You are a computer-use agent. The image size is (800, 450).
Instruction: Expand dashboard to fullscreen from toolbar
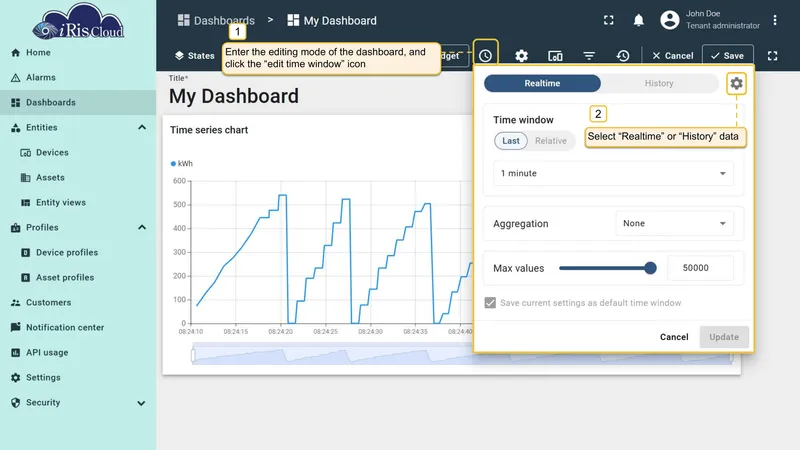coord(772,56)
